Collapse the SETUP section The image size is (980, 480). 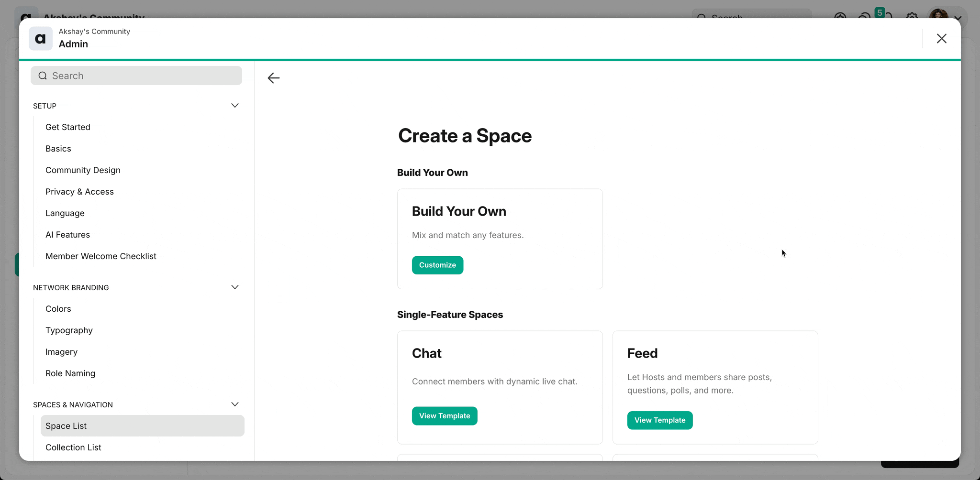coord(235,105)
